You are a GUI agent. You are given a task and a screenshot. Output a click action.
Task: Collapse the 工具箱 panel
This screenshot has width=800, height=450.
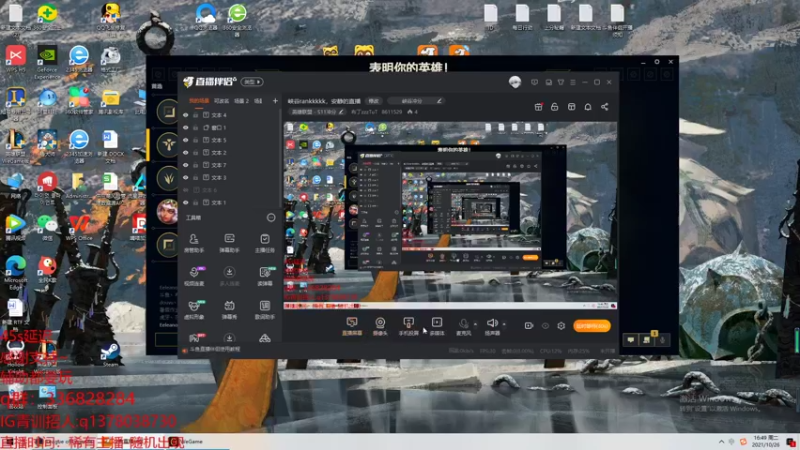tap(271, 218)
